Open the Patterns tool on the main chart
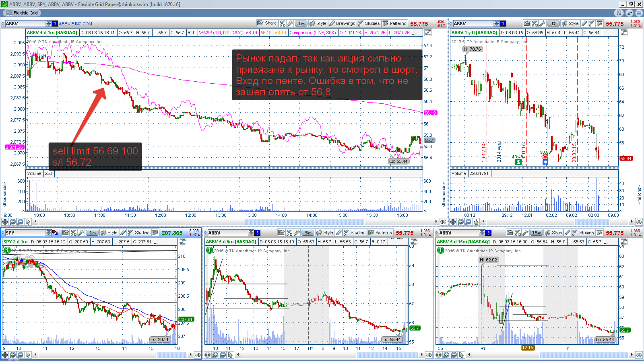Image resolution: width=644 pixels, height=362 pixels. [394, 23]
